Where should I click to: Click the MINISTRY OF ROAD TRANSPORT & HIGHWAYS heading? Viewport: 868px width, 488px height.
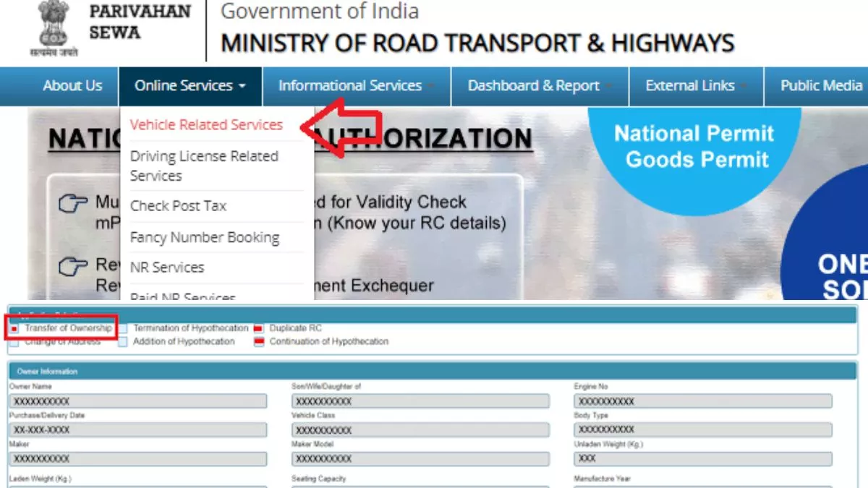pos(477,43)
